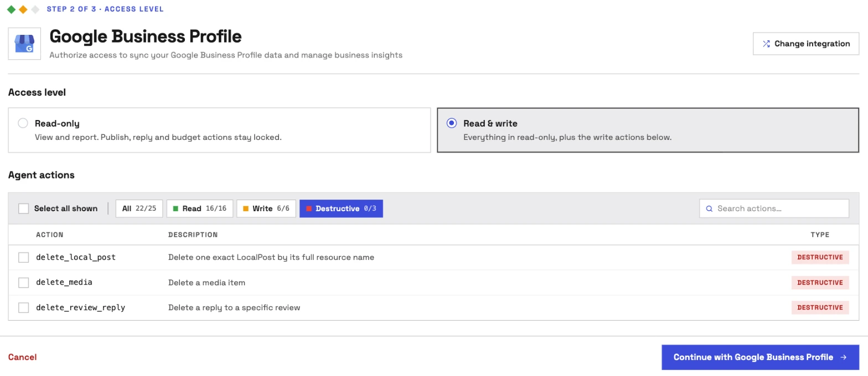Filter by Destructive 0/3 actions

coord(341,208)
